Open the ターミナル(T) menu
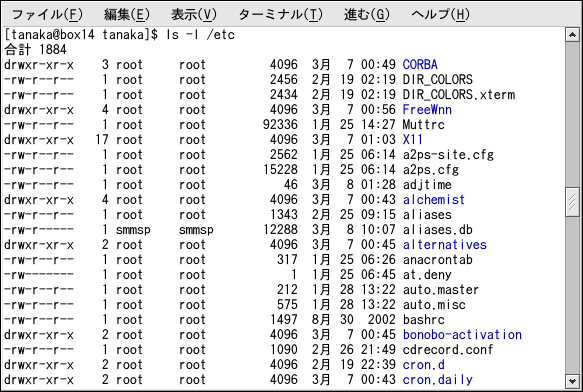583x392 pixels. pyautogui.click(x=280, y=15)
